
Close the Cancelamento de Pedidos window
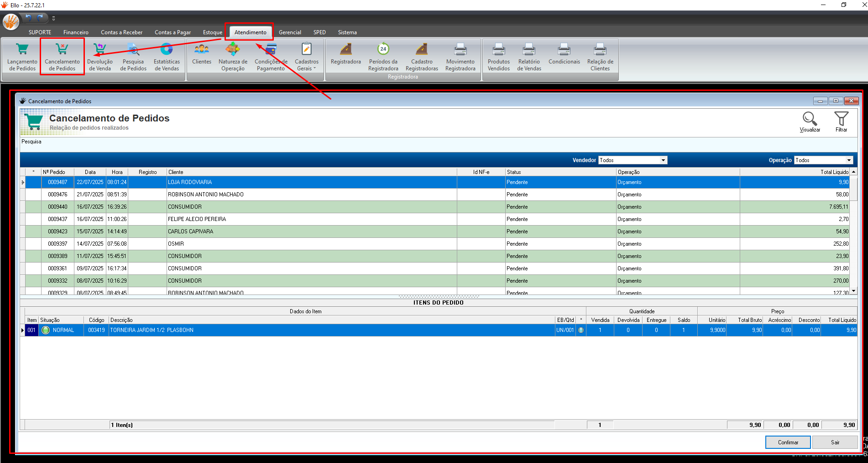click(851, 101)
